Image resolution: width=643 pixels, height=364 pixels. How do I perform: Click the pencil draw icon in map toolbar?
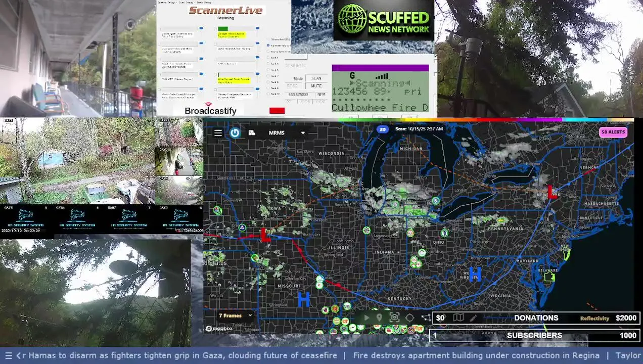474,317
